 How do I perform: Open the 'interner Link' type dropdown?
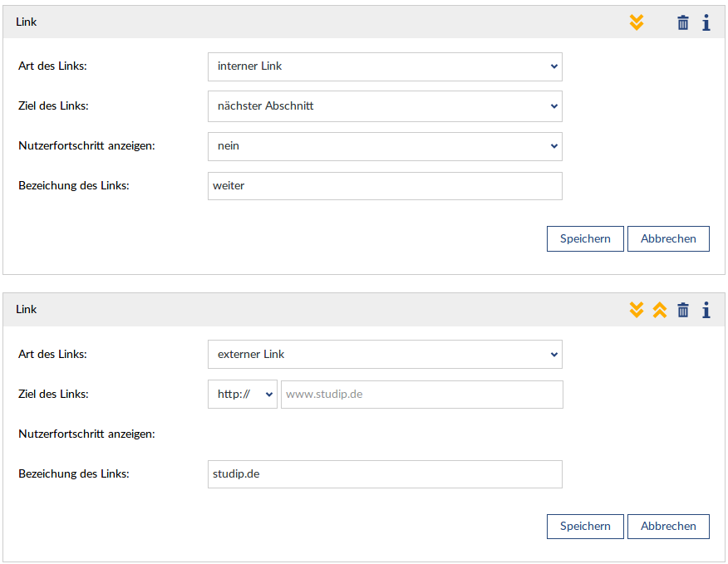(385, 66)
